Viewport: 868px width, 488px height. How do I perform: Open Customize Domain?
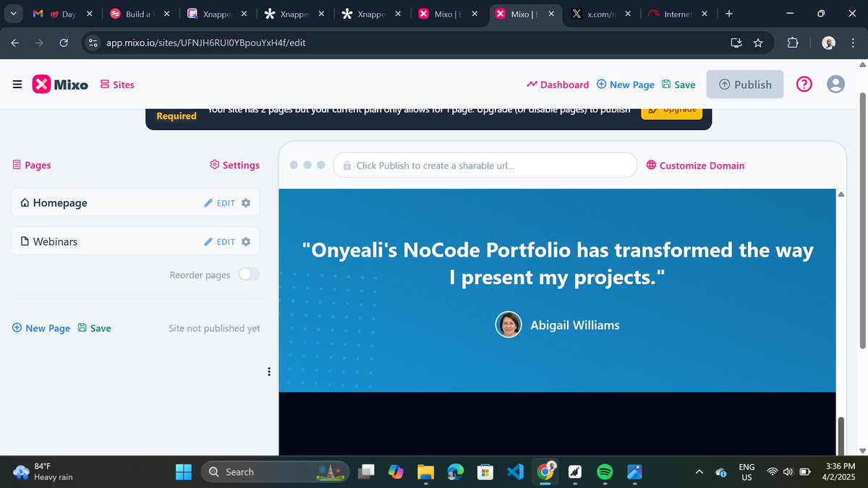click(695, 166)
